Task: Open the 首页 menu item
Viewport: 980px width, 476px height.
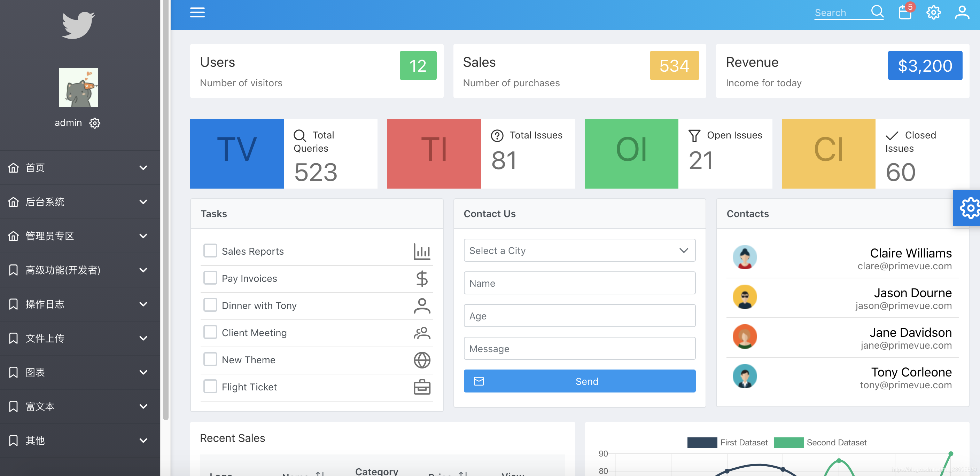Action: [80, 168]
